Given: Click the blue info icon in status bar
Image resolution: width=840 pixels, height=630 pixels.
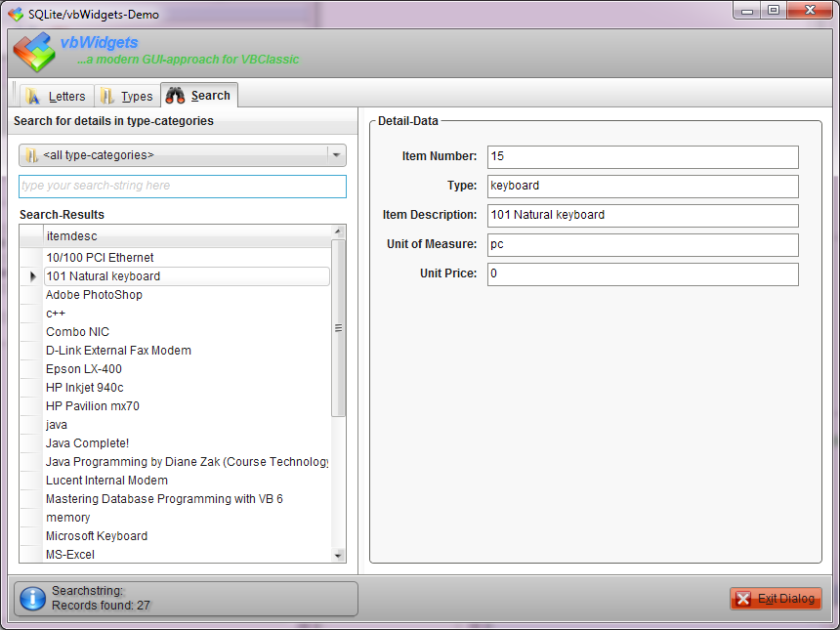Looking at the screenshot, I should [x=32, y=599].
